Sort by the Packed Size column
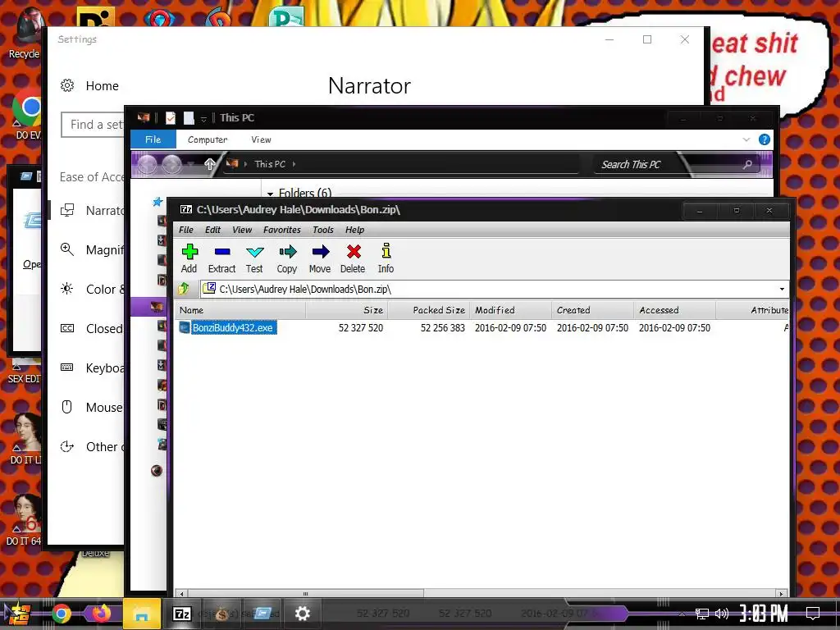 tap(428, 310)
